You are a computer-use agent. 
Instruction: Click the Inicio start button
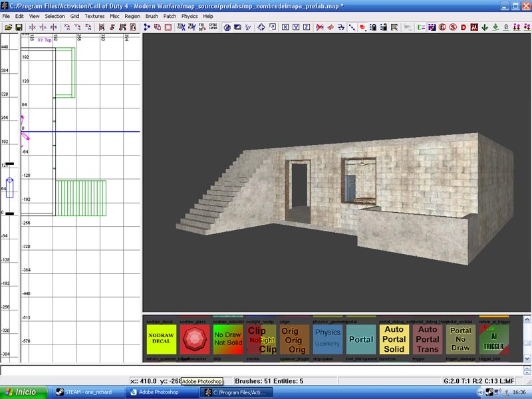23,392
